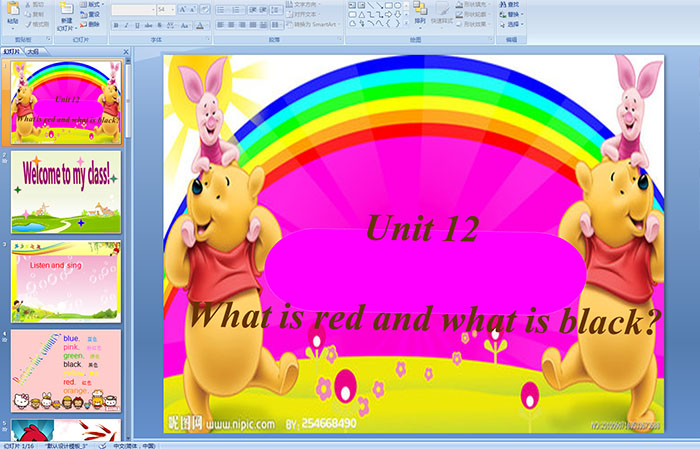Open Text Direction (文字方向) menu
The image size is (700, 449).
[304, 4]
